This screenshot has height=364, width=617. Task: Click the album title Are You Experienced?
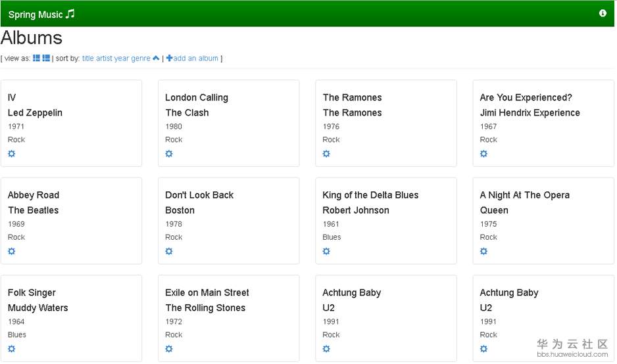coord(526,98)
